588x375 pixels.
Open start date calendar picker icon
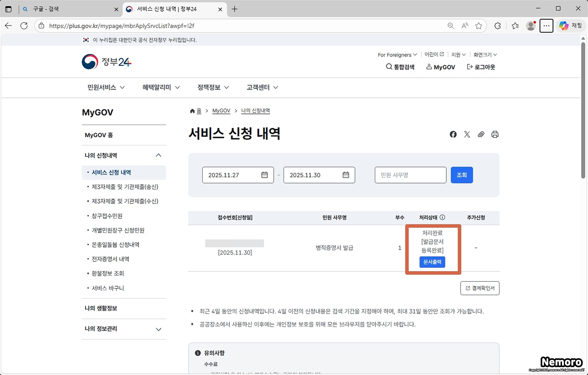(x=264, y=175)
